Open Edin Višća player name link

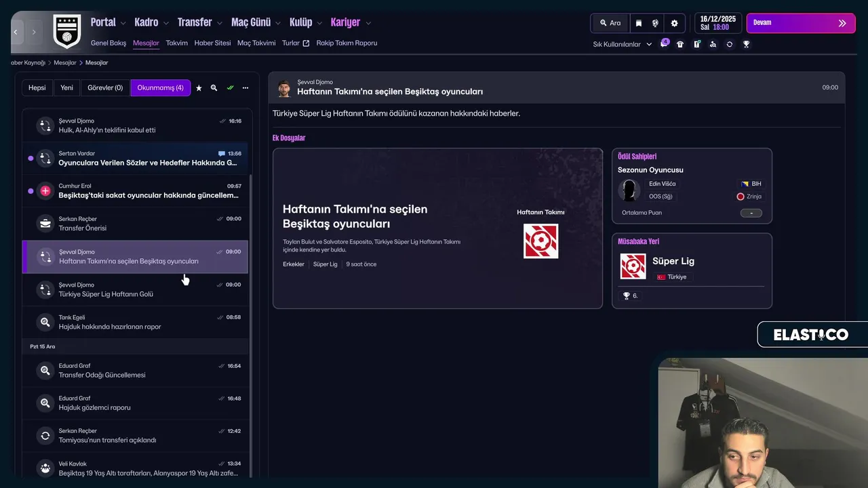click(x=662, y=184)
